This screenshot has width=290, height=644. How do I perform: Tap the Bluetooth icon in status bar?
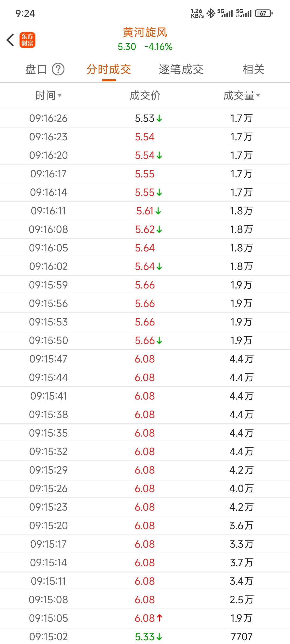[211, 13]
